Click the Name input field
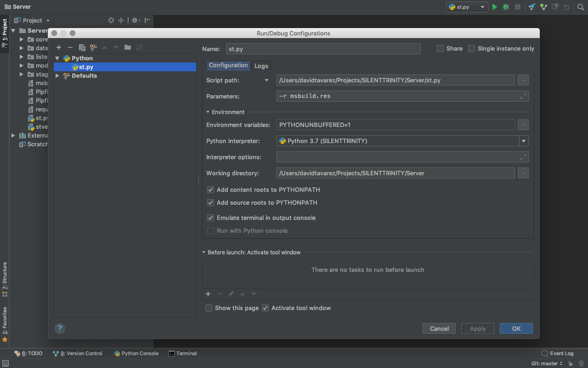The width and height of the screenshot is (588, 368). click(323, 48)
